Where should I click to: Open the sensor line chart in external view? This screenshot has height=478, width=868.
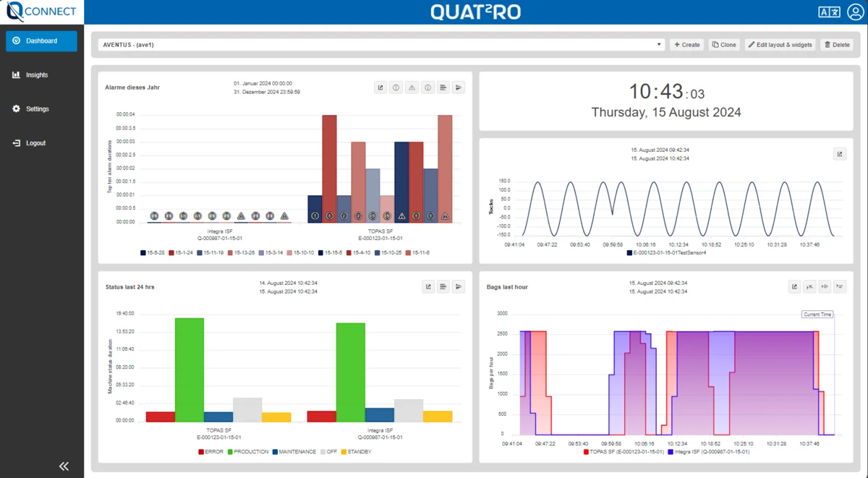click(x=839, y=154)
